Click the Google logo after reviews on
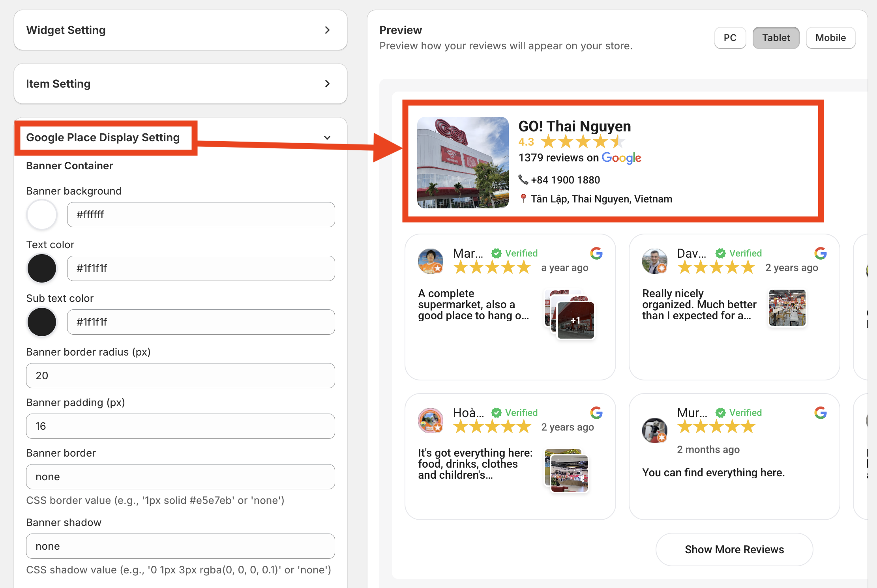 point(621,158)
